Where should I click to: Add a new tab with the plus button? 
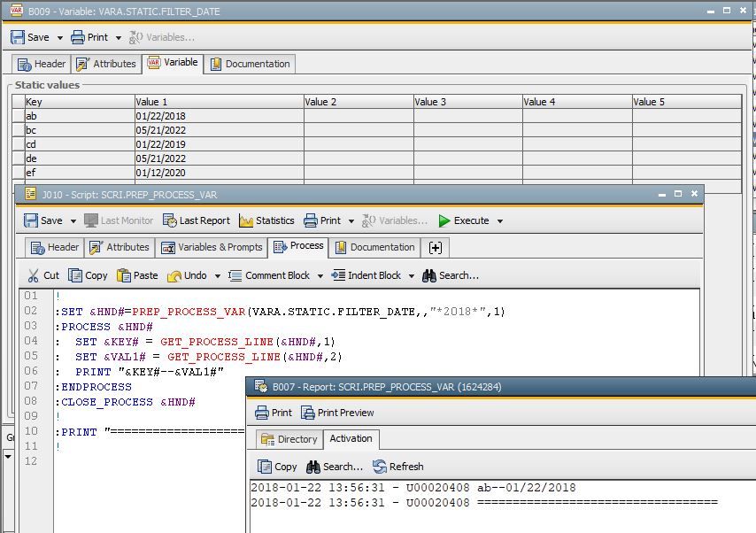[x=434, y=248]
